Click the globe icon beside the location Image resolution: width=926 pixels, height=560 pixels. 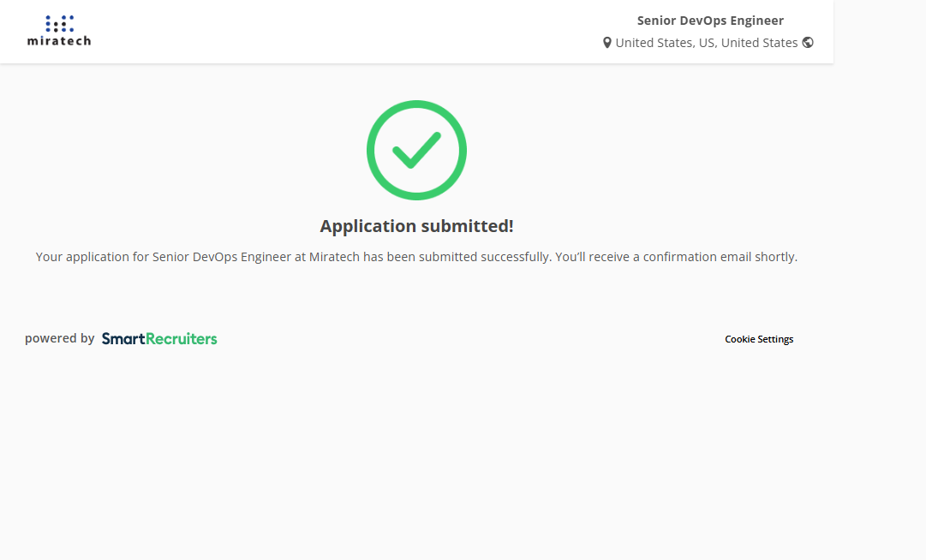coord(808,43)
